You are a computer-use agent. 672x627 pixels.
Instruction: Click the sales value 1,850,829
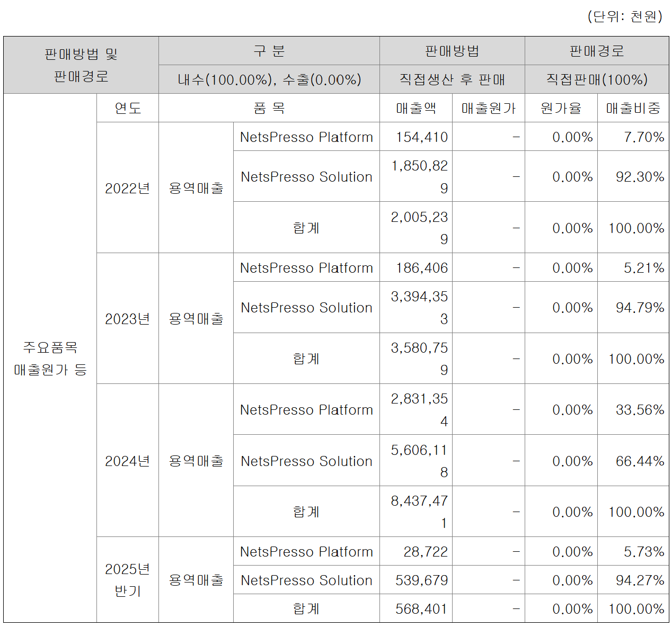416,177
